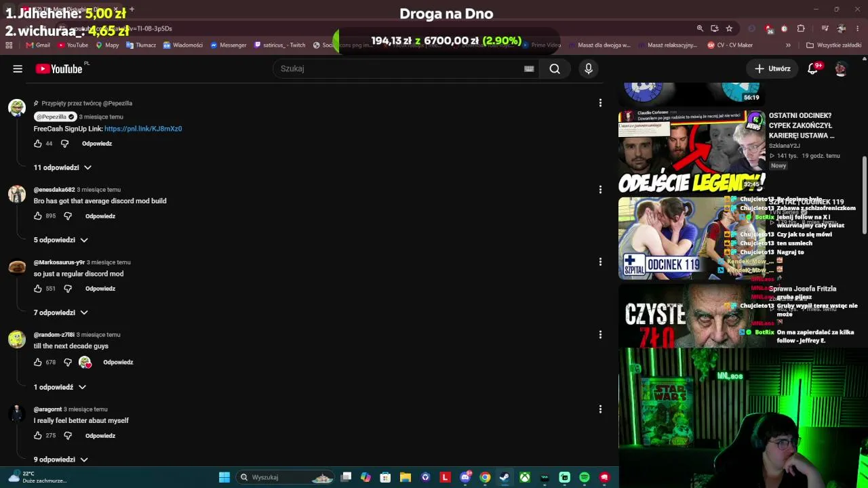Open the Szpital Odcinek 119 video thumbnail
The height and width of the screenshot is (488, 868).
tap(692, 238)
